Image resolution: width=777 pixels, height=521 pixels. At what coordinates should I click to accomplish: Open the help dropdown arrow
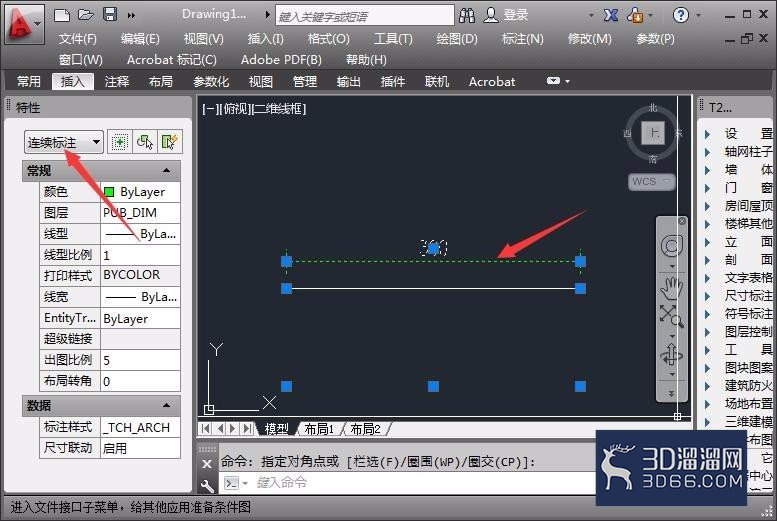(x=699, y=15)
